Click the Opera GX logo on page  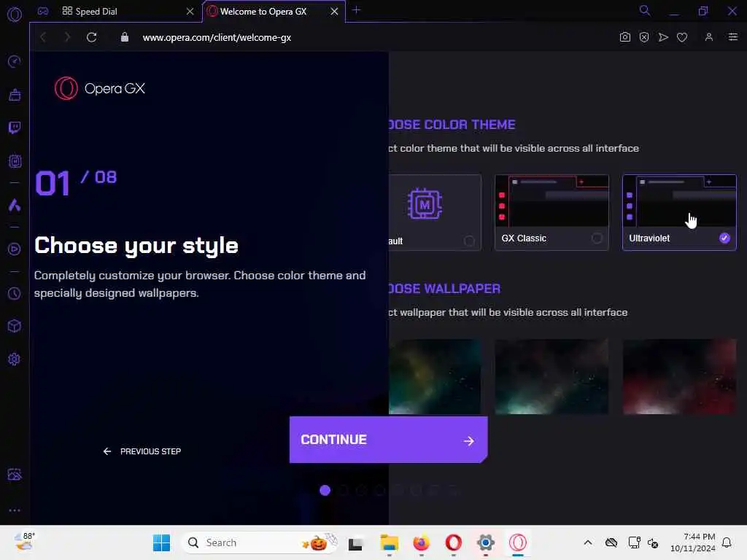tap(99, 88)
